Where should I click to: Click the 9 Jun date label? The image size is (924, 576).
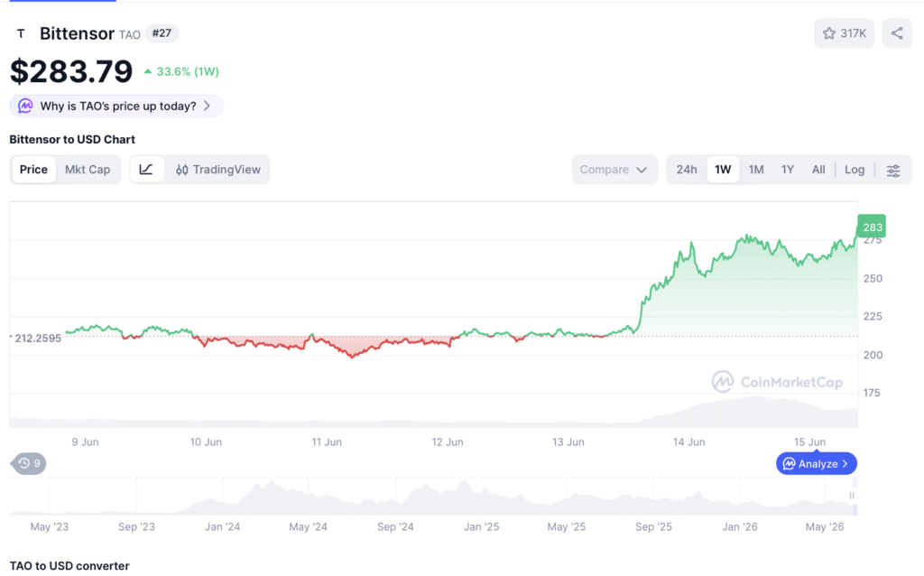tap(85, 442)
